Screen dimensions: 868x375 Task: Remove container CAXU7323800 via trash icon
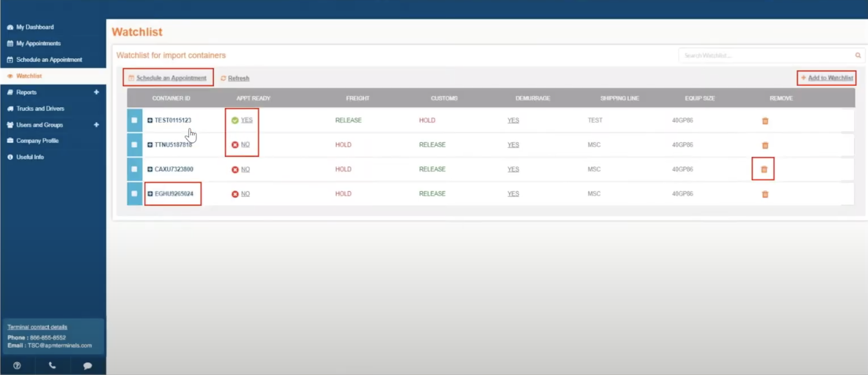coord(764,169)
